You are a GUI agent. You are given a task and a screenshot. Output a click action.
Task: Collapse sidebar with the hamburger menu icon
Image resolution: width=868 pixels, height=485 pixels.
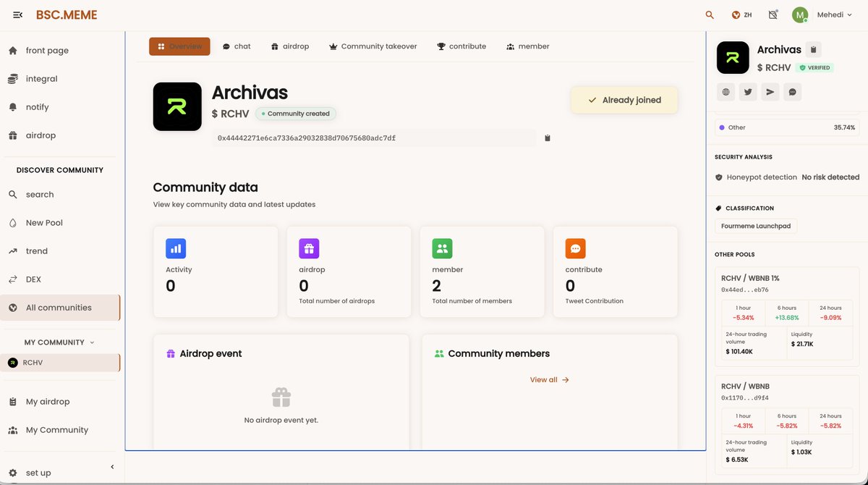[x=18, y=15]
